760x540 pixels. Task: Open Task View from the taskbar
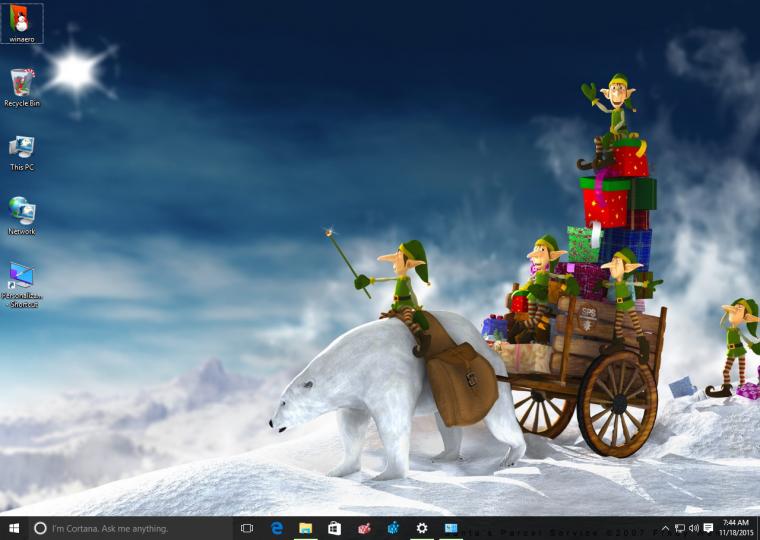pos(247,528)
